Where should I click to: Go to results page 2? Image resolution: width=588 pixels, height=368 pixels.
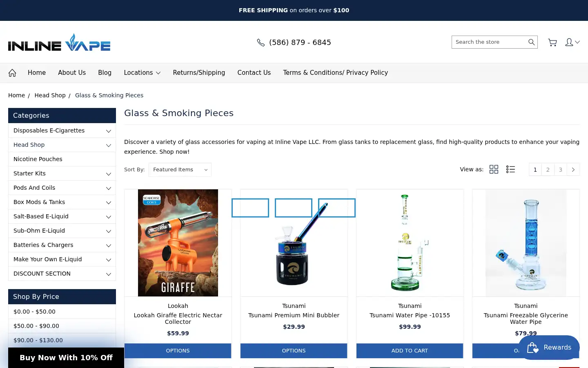click(548, 170)
